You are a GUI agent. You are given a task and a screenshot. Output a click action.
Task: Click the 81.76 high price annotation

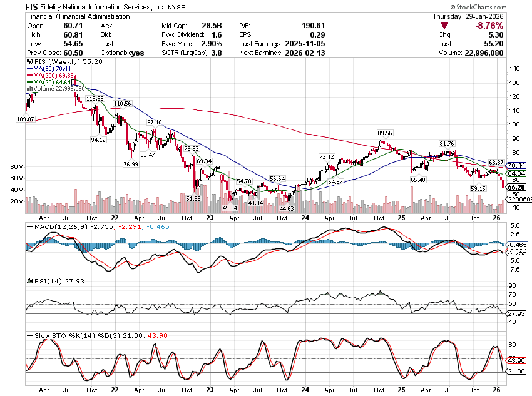pos(446,143)
